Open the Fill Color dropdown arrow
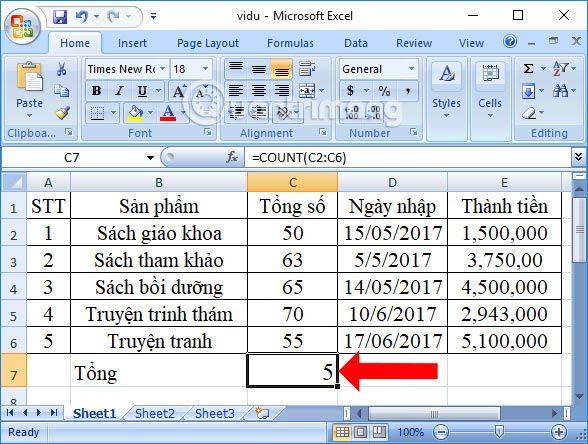The width and height of the screenshot is (588, 444). (150, 112)
